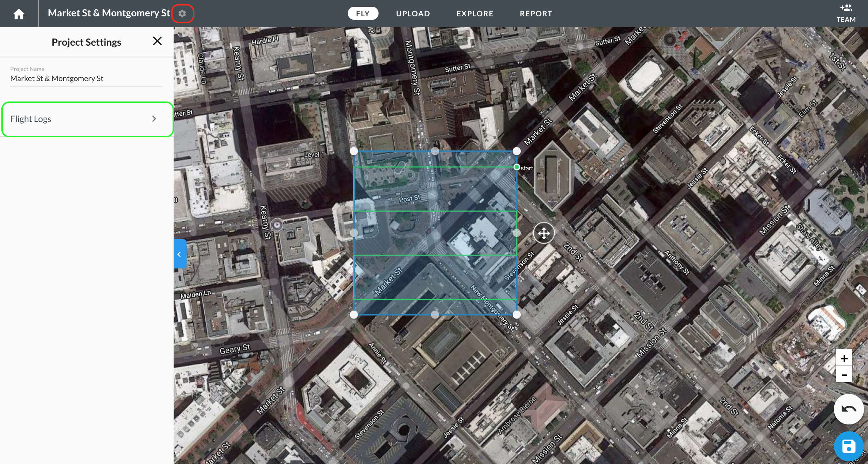Click the move flight plan crosshair icon

544,233
